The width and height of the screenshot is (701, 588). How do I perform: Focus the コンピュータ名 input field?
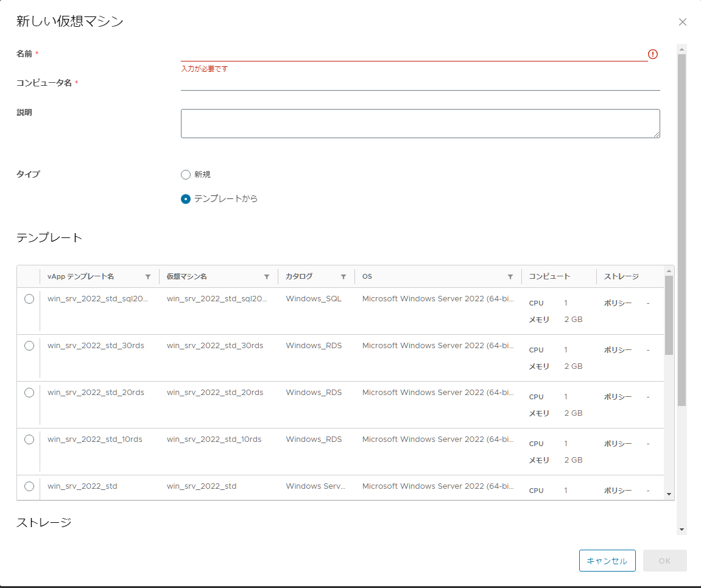420,83
